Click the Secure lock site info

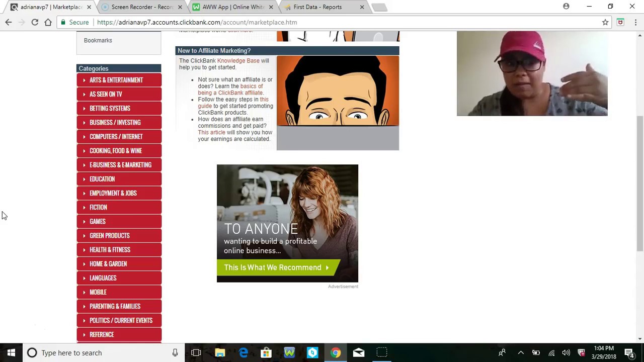[74, 22]
